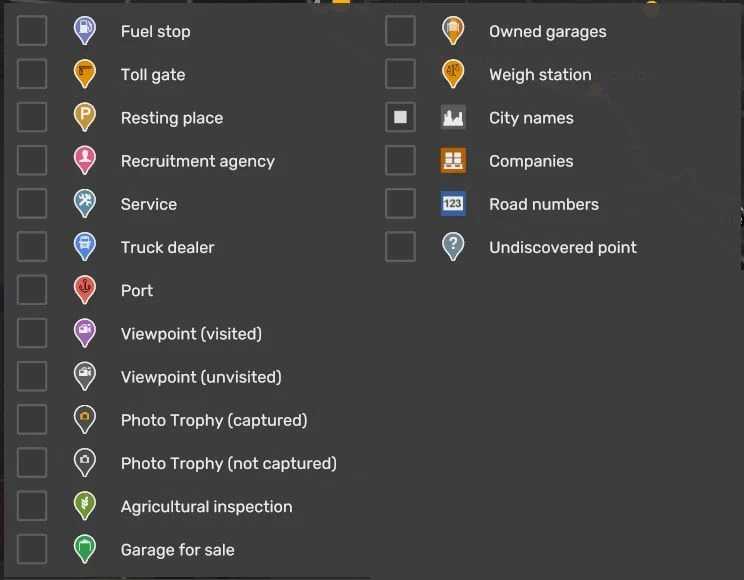Disable the City names checkbox
Image resolution: width=744 pixels, height=580 pixels.
[x=400, y=117]
